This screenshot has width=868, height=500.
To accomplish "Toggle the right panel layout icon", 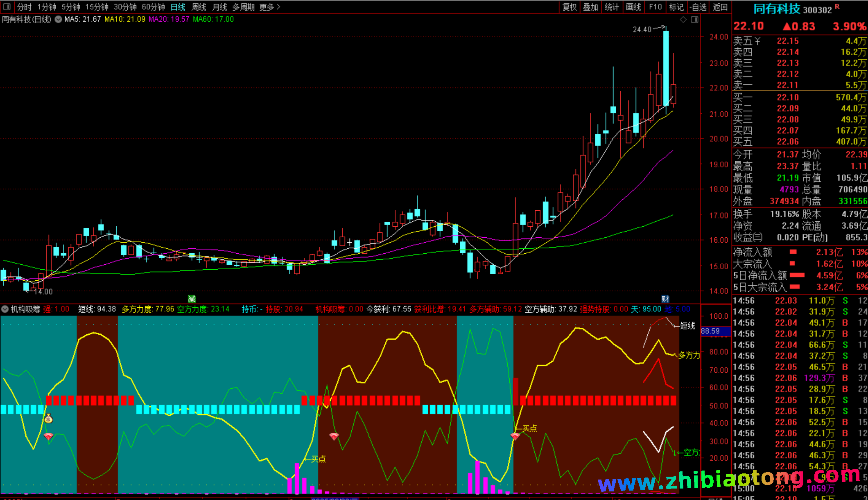I will coord(694,20).
